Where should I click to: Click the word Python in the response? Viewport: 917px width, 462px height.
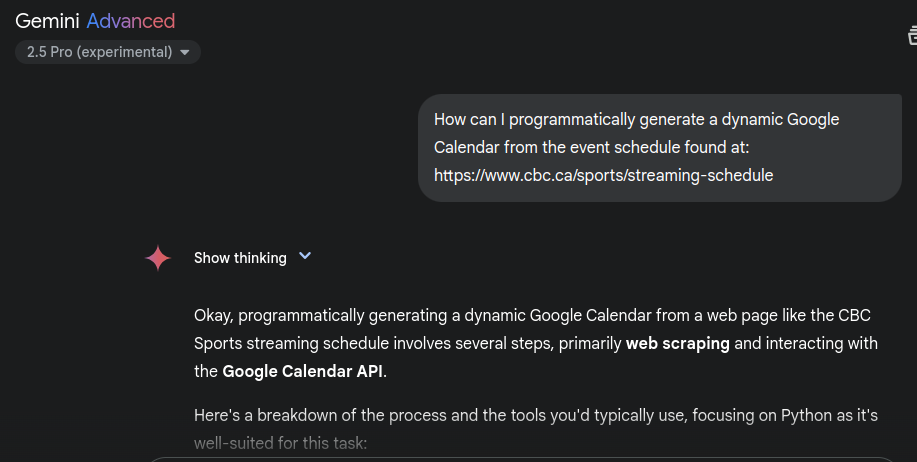point(806,416)
